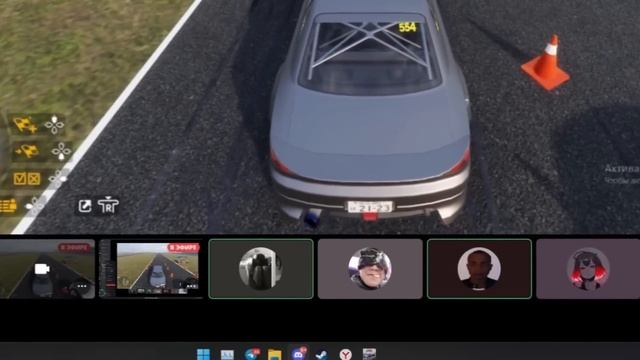Select the participant tile with anime character avatar
Viewport: 640px width, 360px height.
point(588,269)
